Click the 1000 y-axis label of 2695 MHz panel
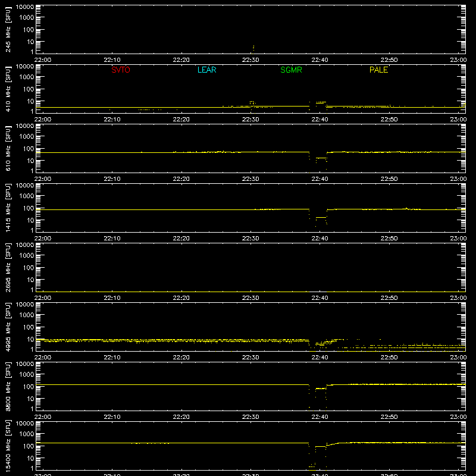476x476 pixels. pyautogui.click(x=27, y=256)
